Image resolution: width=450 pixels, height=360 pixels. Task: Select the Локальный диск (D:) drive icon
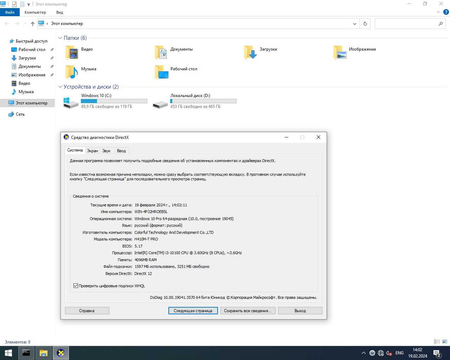160,104
